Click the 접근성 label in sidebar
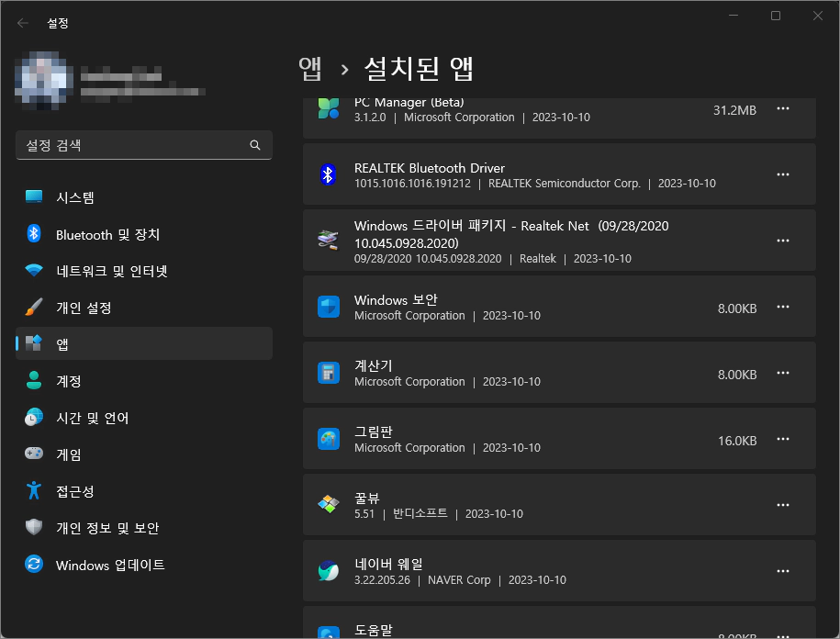 (x=75, y=492)
